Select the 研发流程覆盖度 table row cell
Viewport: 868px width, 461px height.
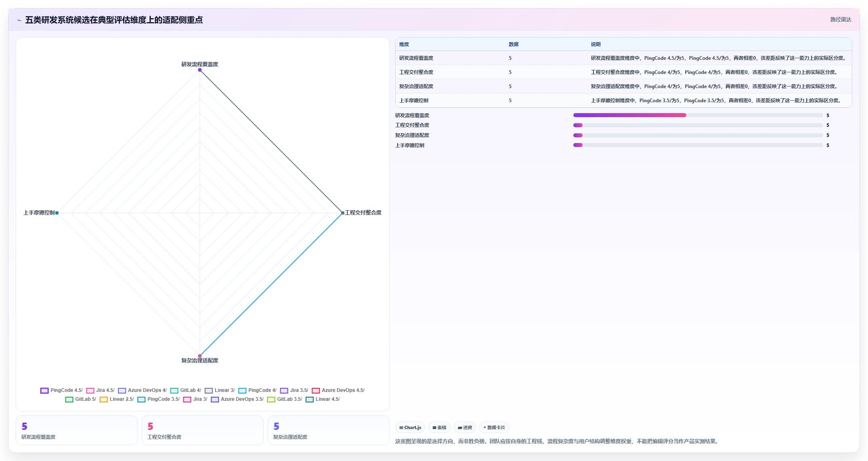[x=416, y=58]
